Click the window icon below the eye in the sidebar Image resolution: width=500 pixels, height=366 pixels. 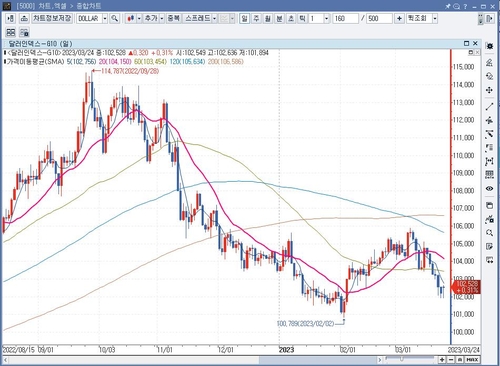pos(489,205)
